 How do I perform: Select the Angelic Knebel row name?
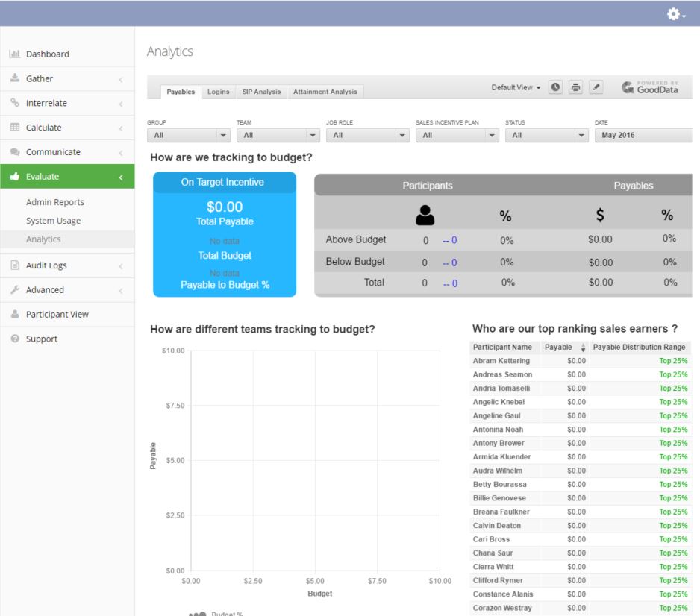(499, 402)
